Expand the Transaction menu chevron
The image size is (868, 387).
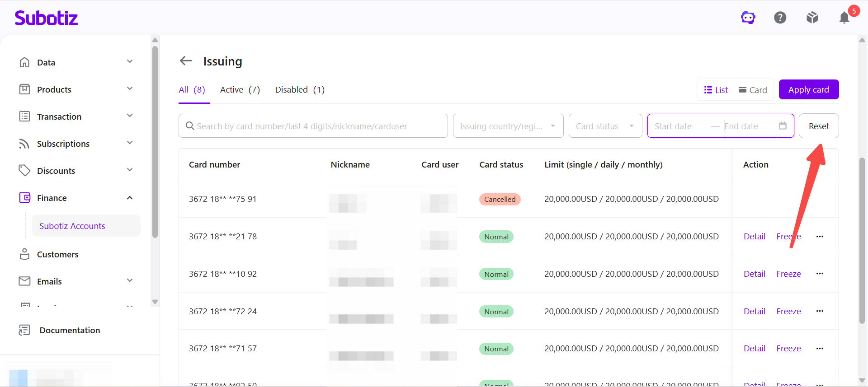click(x=130, y=116)
